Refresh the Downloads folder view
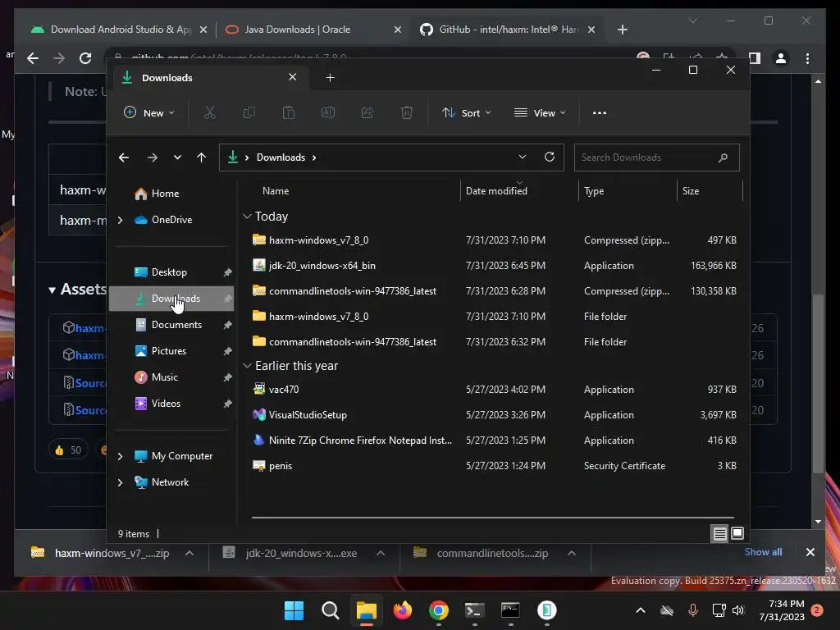The width and height of the screenshot is (840, 630). (x=550, y=157)
